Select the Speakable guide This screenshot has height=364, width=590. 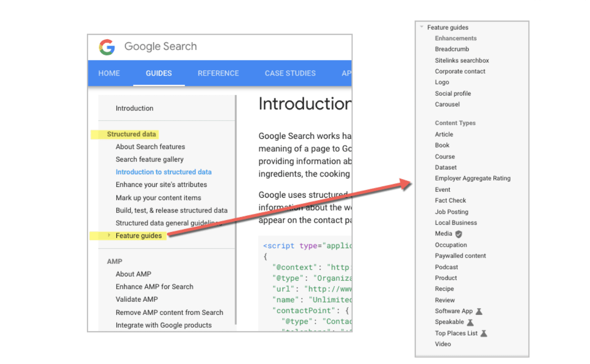(449, 322)
